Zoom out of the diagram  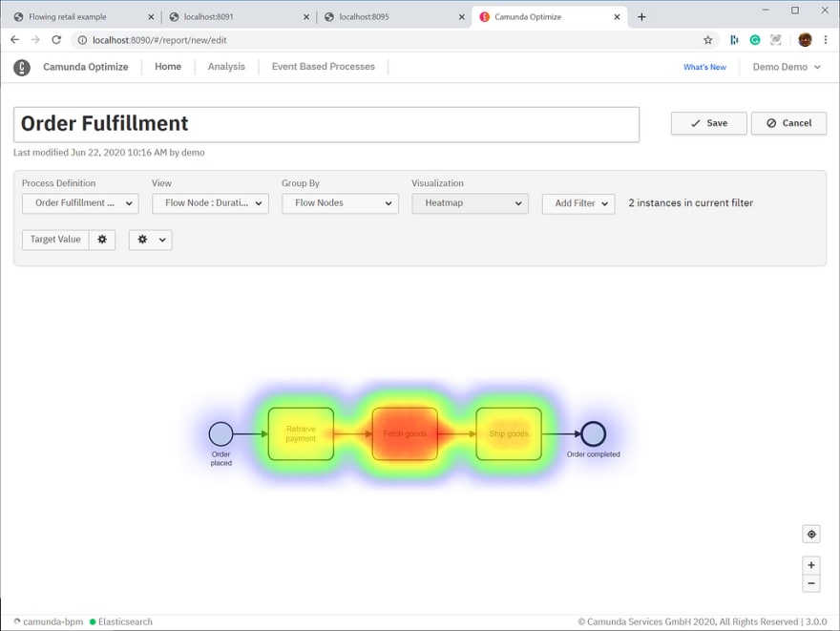click(x=811, y=583)
